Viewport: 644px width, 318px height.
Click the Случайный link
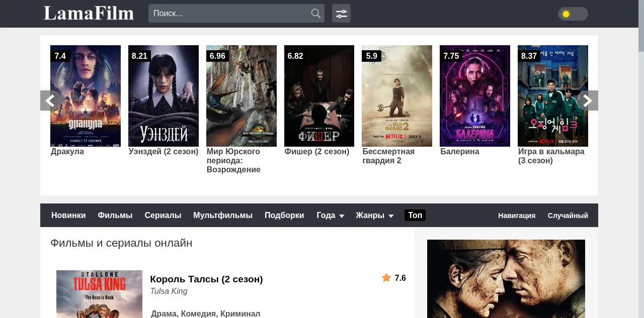pyautogui.click(x=568, y=216)
